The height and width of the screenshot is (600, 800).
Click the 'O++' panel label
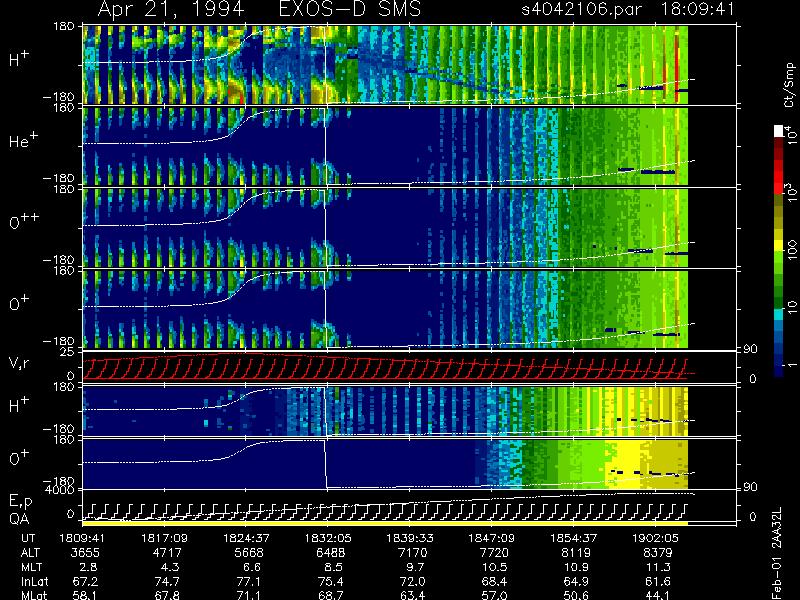24,221
